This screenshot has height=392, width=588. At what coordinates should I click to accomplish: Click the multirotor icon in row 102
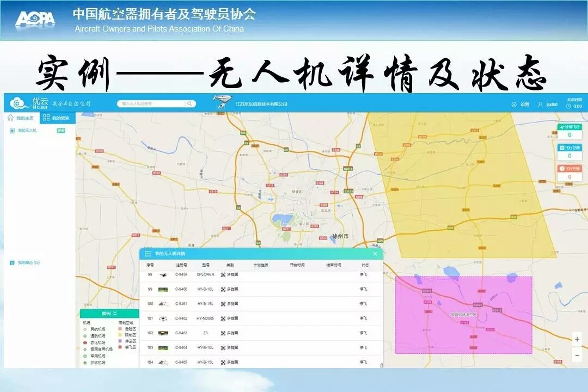tap(223, 334)
